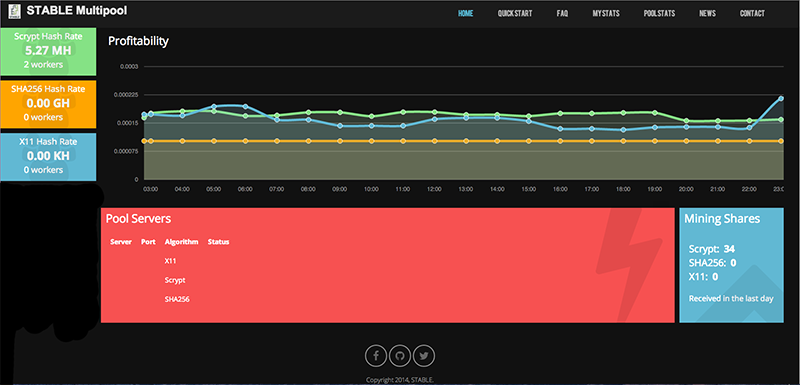The image size is (800, 385).
Task: Open the QUICK START page
Action: click(515, 14)
